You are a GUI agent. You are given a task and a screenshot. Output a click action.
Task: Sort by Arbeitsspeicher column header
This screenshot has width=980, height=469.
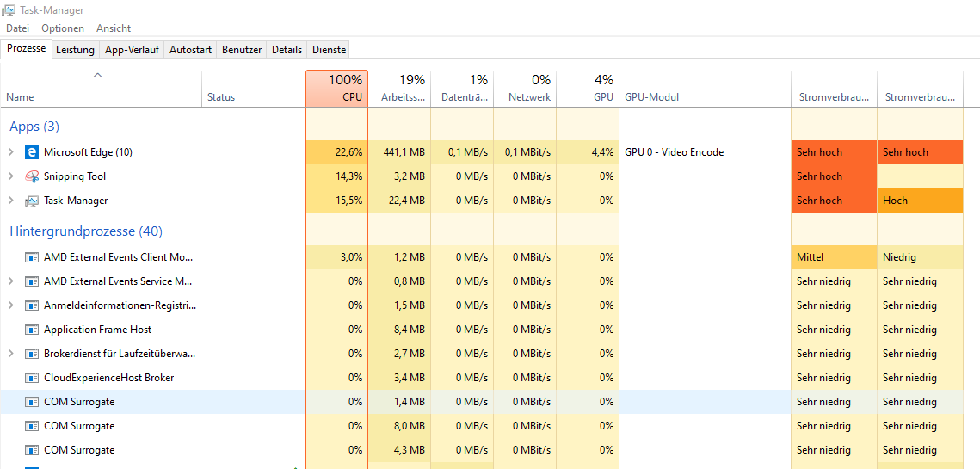tap(399, 89)
